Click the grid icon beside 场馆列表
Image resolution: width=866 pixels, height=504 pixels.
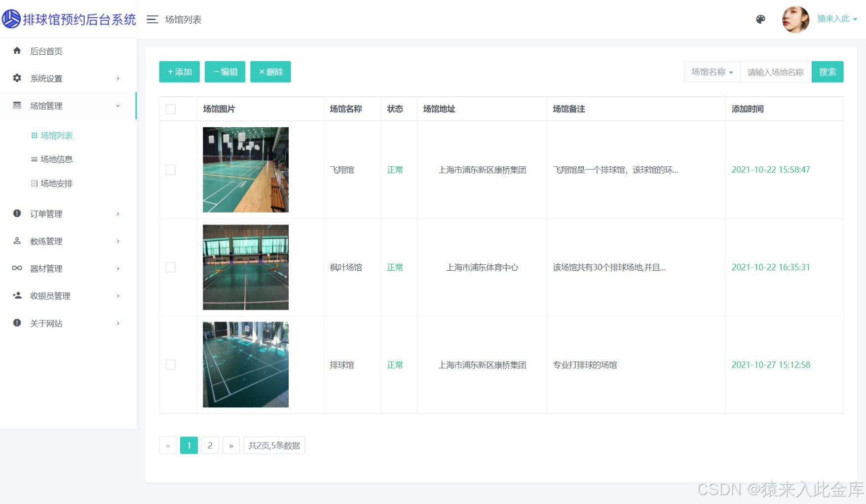pyautogui.click(x=34, y=136)
